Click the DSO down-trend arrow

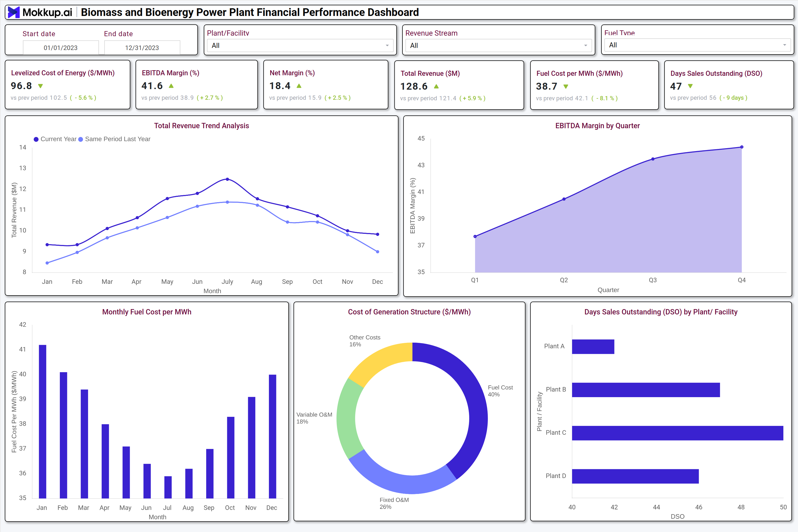(x=690, y=86)
